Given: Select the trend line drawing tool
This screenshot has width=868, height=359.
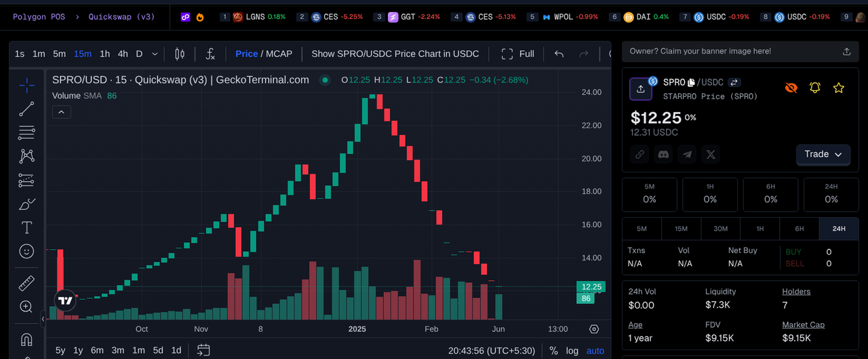Looking at the screenshot, I should pos(26,109).
